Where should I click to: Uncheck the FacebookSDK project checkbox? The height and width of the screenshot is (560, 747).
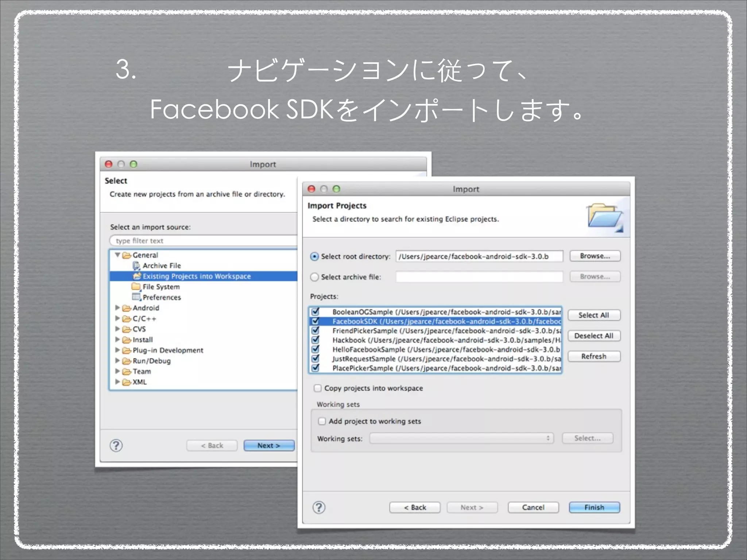pos(316,321)
